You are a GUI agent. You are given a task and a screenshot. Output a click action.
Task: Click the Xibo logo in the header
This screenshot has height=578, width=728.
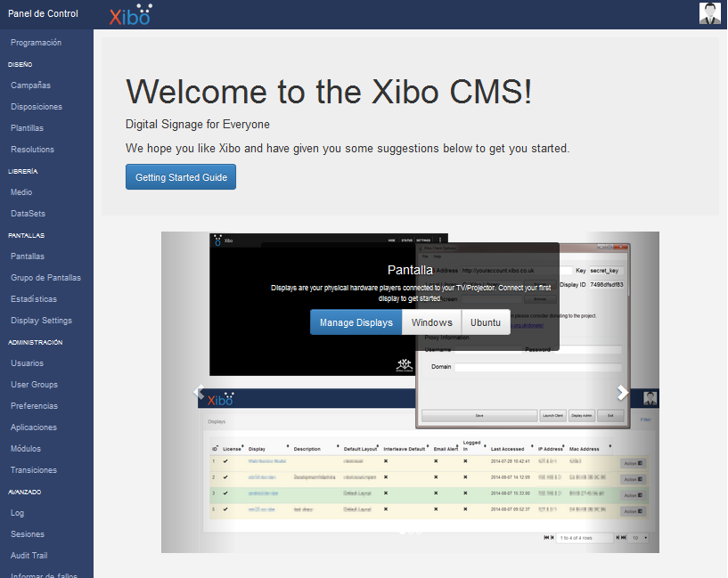pos(130,15)
